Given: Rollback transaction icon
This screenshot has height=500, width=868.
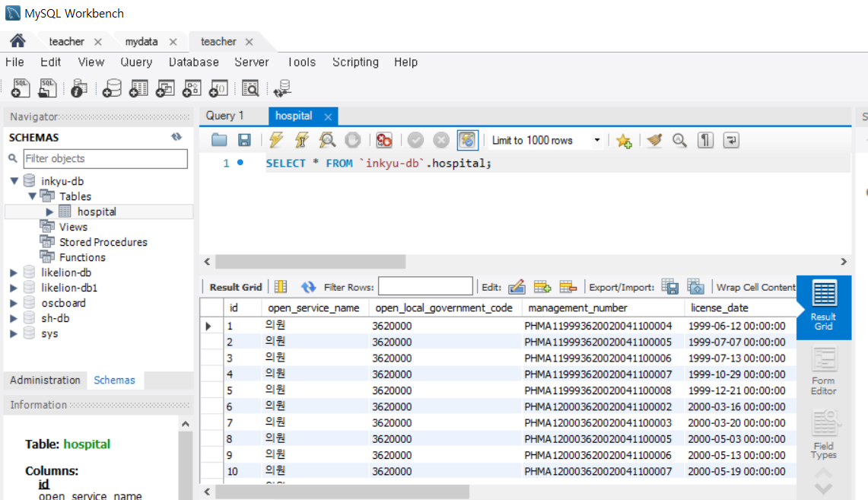Looking at the screenshot, I should [x=440, y=140].
